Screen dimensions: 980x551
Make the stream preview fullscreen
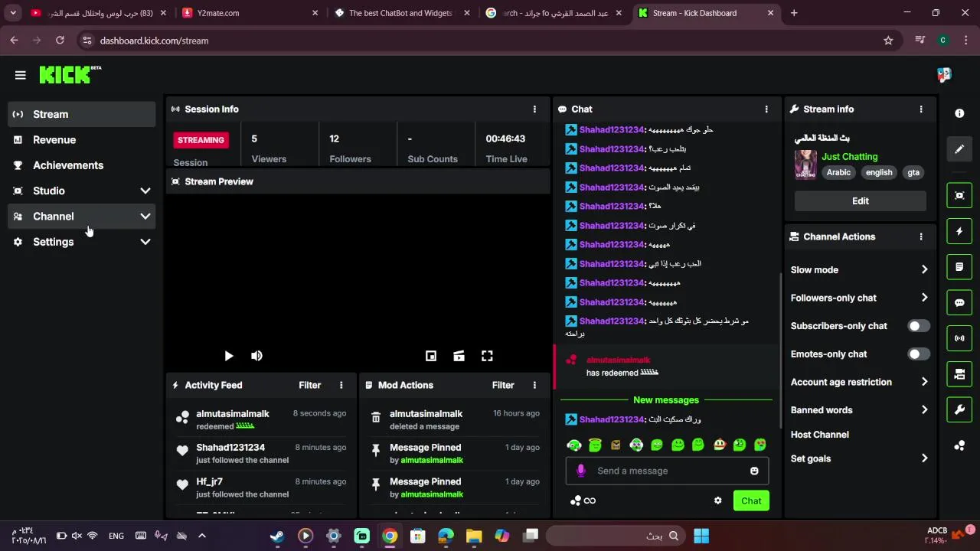pos(487,356)
